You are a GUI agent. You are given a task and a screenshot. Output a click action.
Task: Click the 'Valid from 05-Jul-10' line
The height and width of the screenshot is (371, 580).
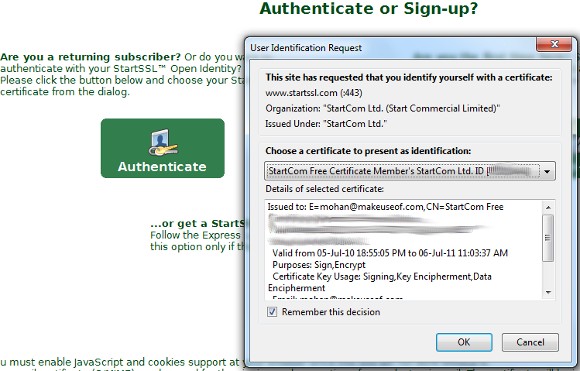tap(390, 253)
